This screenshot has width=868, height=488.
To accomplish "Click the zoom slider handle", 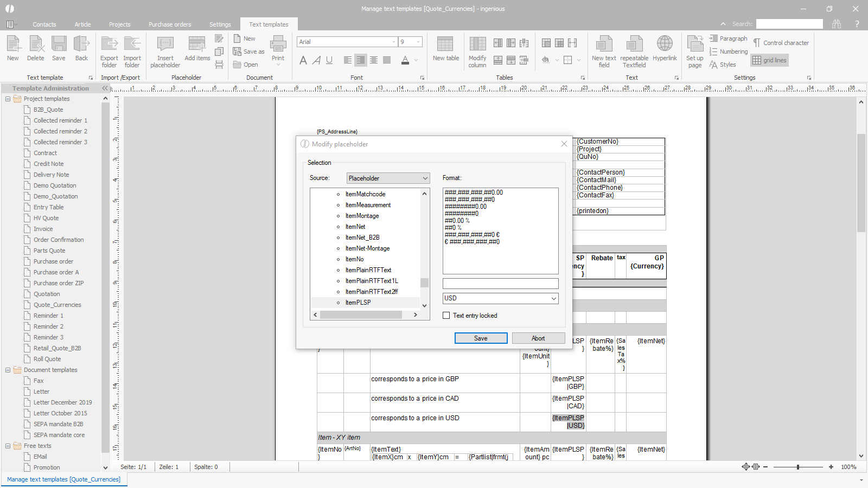I will [x=798, y=467].
